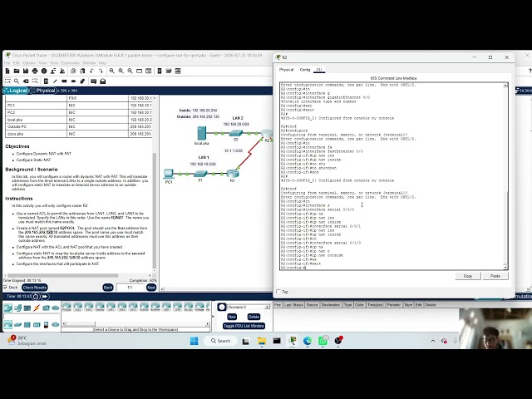Open the weather widget on taskbar

coord(27,341)
